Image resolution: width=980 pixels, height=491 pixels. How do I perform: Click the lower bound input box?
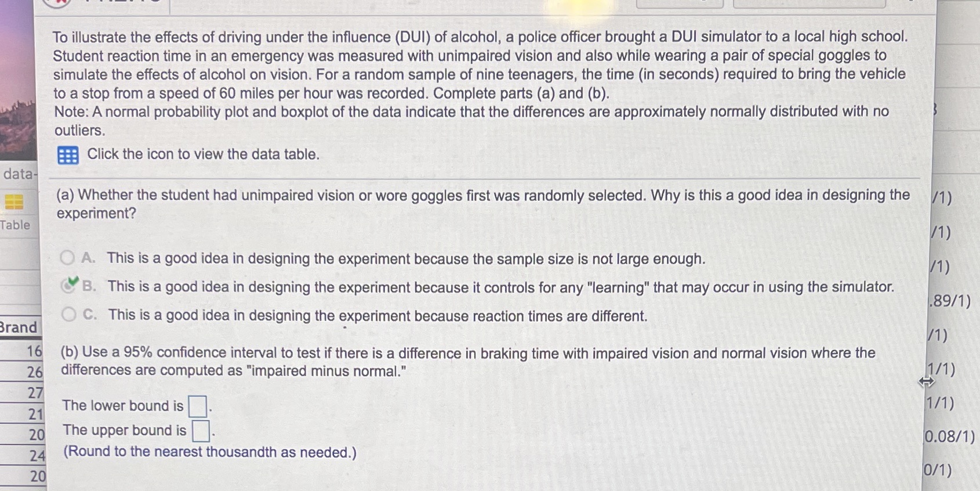(197, 405)
